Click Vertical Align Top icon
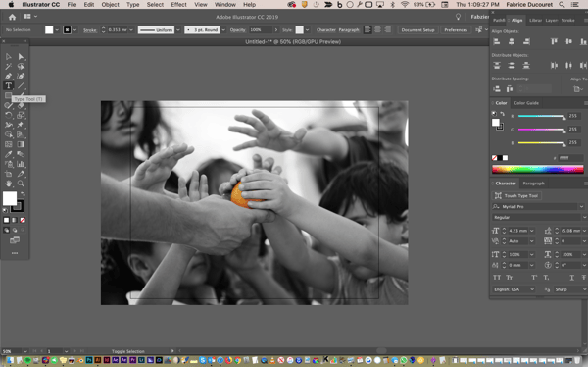This screenshot has width=588, height=367. [x=554, y=41]
